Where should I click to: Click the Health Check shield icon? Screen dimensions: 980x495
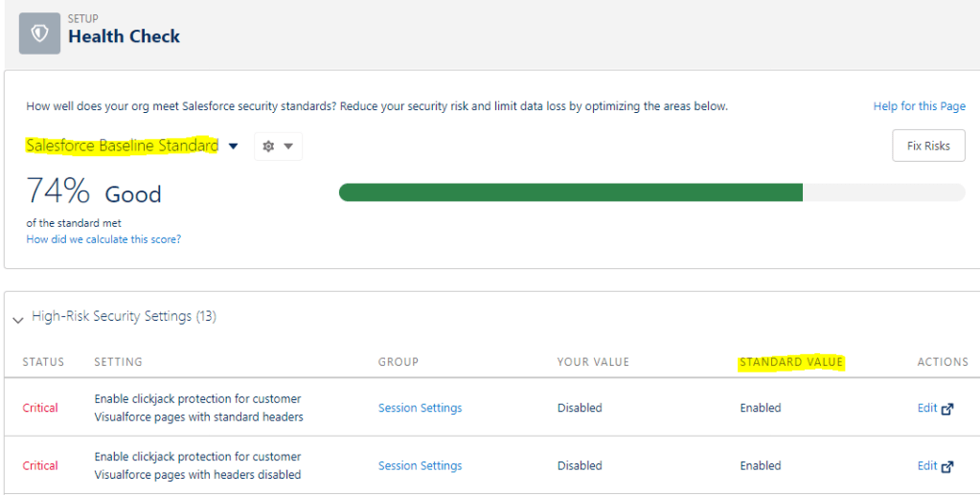(x=39, y=34)
